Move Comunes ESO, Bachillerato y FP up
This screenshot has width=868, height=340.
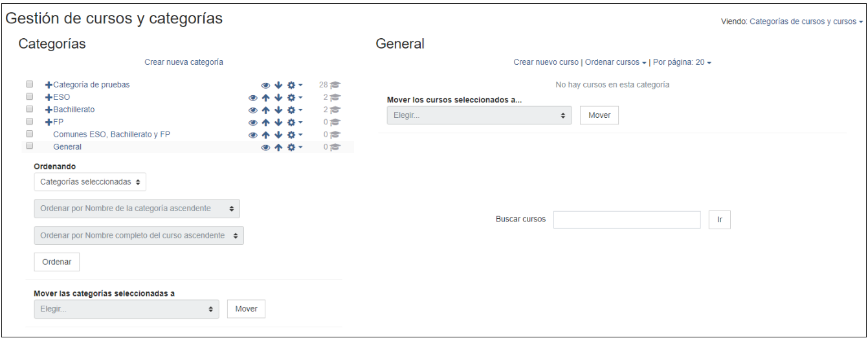[x=265, y=135]
